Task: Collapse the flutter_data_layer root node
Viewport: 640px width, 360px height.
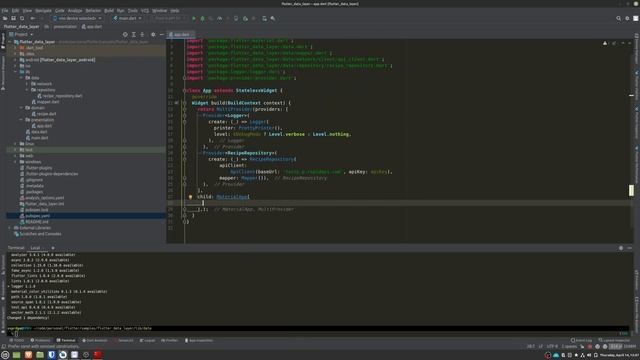Action: point(10,42)
